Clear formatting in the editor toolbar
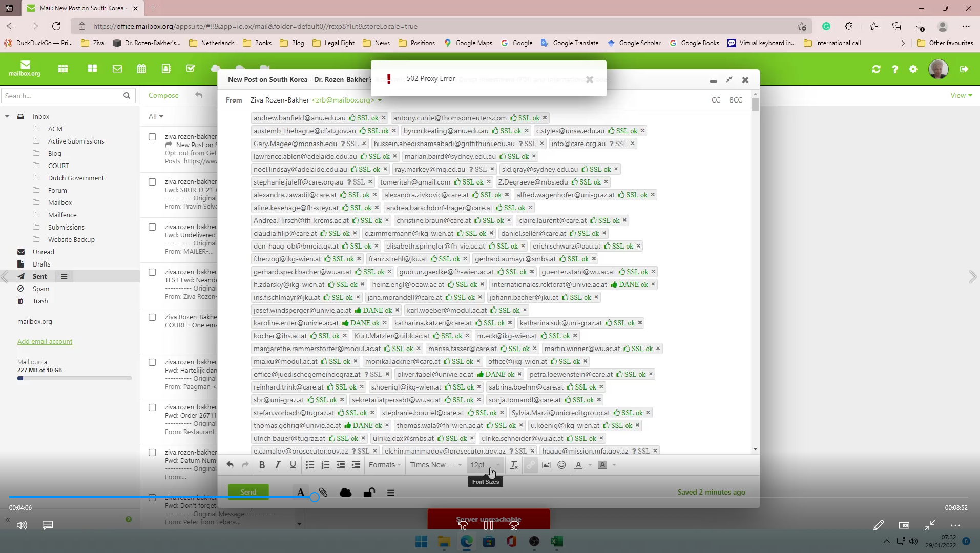This screenshot has width=980, height=553. pos(514,465)
